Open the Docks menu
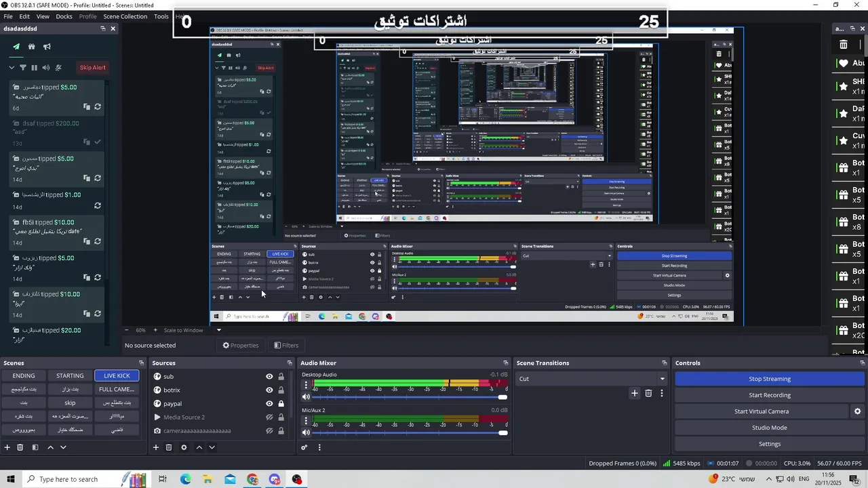This screenshot has width=868, height=488. tap(64, 16)
